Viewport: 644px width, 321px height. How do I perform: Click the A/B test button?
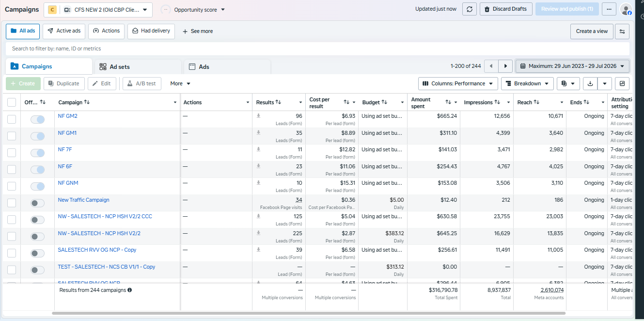pos(141,83)
